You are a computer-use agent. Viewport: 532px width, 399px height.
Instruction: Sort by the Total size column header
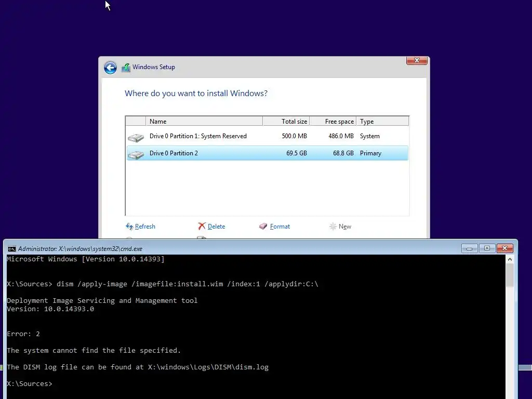(x=286, y=121)
